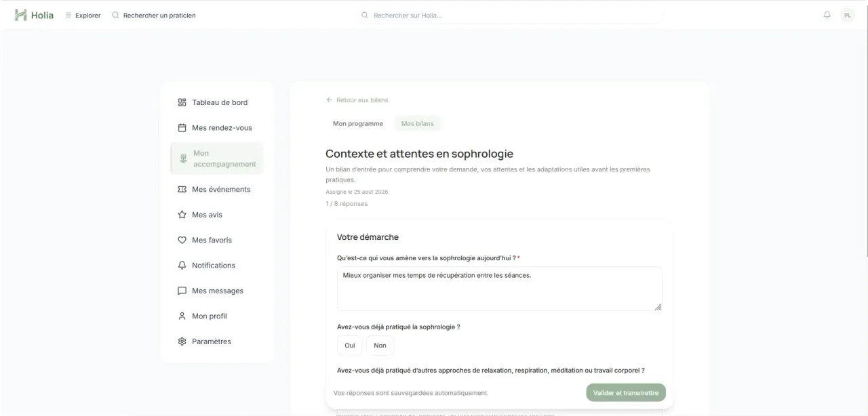
Task: Click the 'Contexte et attentes en sophrologie' heading
Action: tap(419, 154)
